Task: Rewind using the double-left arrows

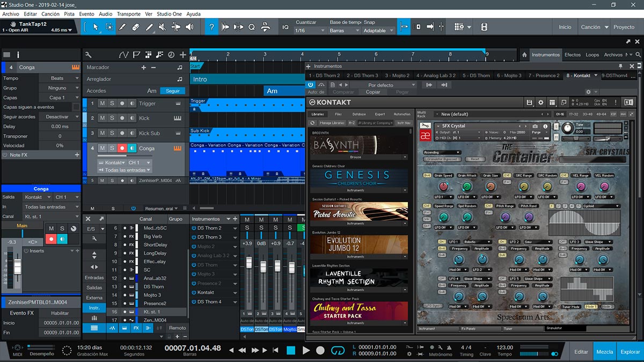Action: (242, 350)
